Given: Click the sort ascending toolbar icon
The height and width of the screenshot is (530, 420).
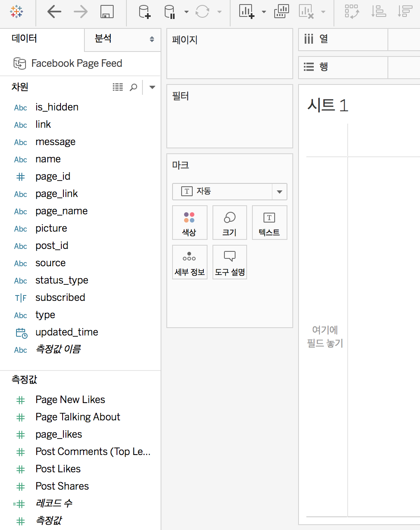Looking at the screenshot, I should tap(378, 12).
